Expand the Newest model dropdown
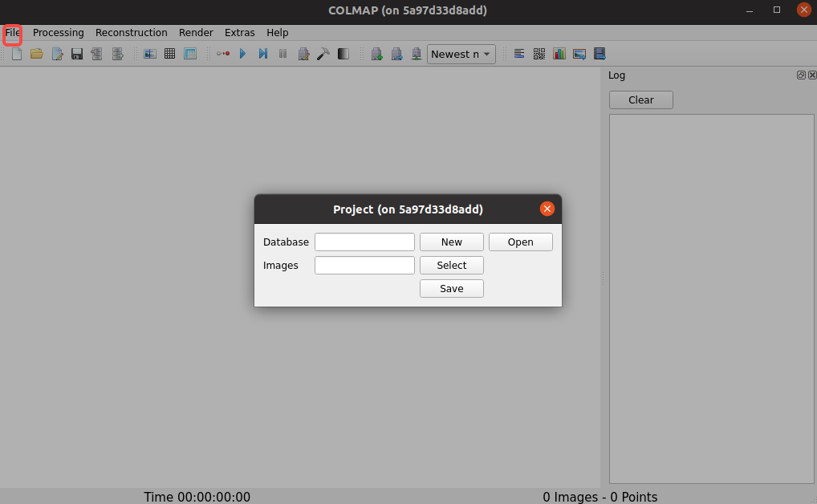This screenshot has height=504, width=817. click(x=461, y=55)
